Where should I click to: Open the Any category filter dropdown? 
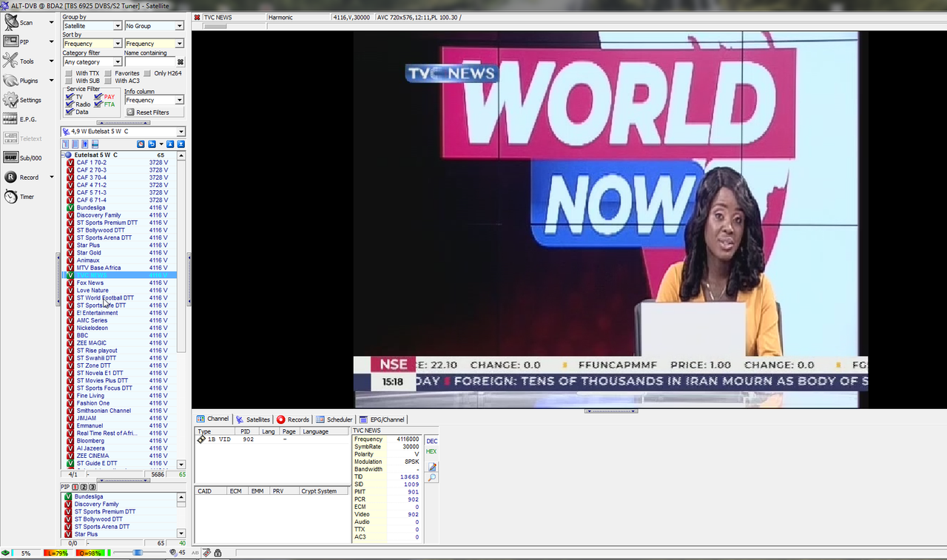(x=92, y=62)
